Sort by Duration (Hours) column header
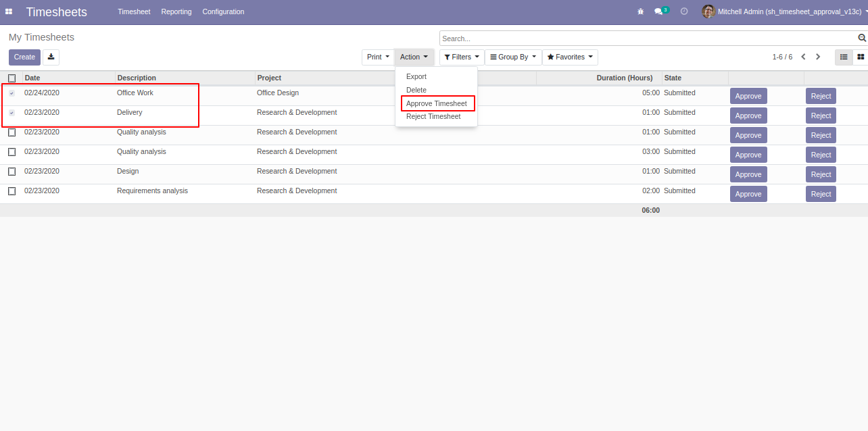 coord(599,78)
